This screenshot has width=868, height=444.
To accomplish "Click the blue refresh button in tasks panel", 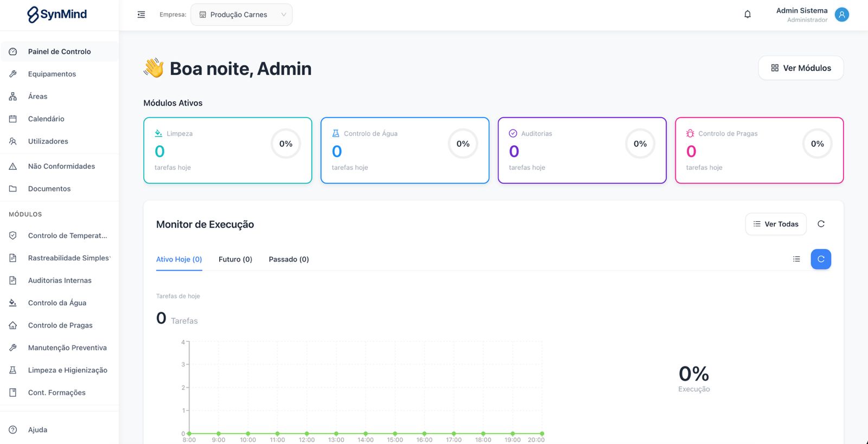I will (x=821, y=259).
